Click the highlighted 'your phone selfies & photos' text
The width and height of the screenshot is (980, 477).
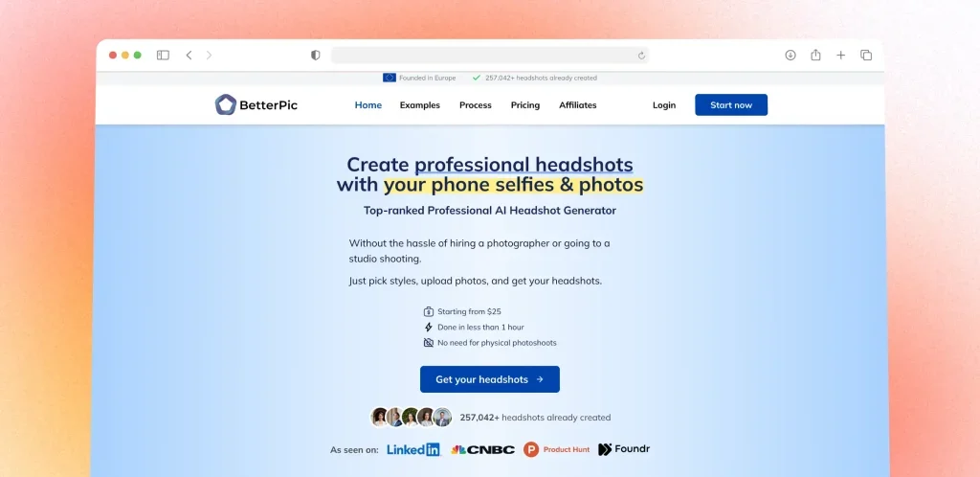pyautogui.click(x=513, y=185)
